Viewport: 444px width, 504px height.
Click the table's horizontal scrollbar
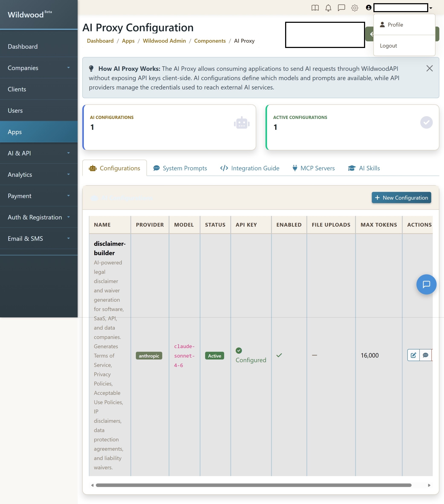coord(253,485)
